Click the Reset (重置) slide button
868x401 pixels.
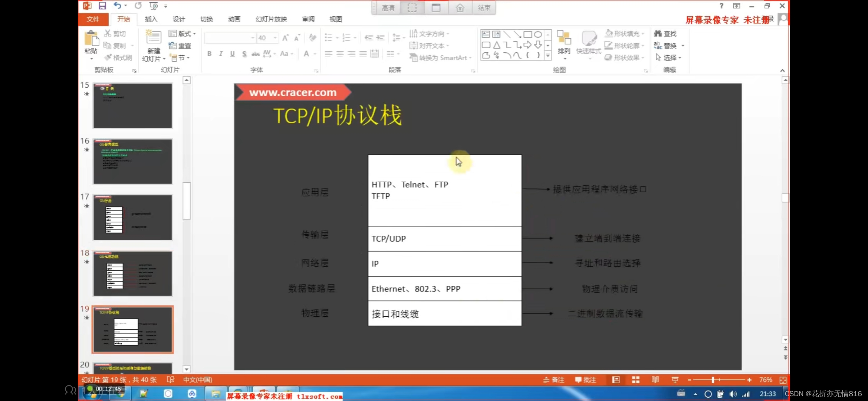pyautogui.click(x=180, y=46)
